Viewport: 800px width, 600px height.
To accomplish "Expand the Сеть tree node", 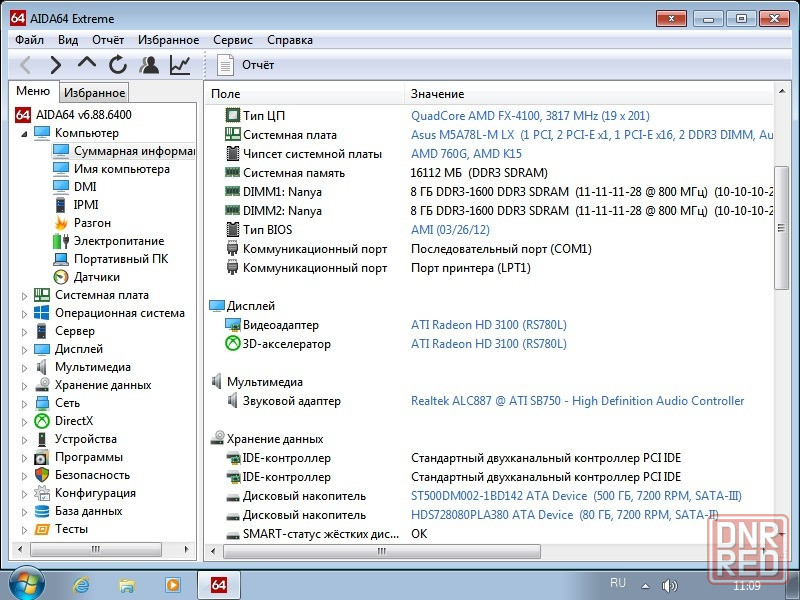I will click(24, 404).
